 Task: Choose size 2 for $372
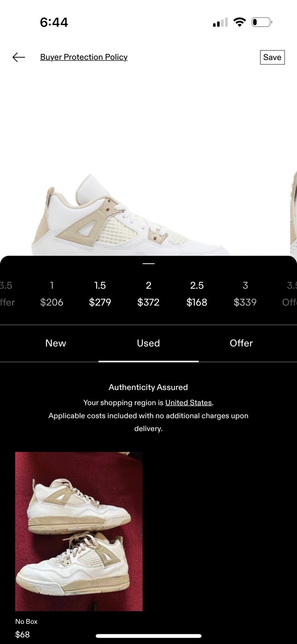click(x=148, y=294)
